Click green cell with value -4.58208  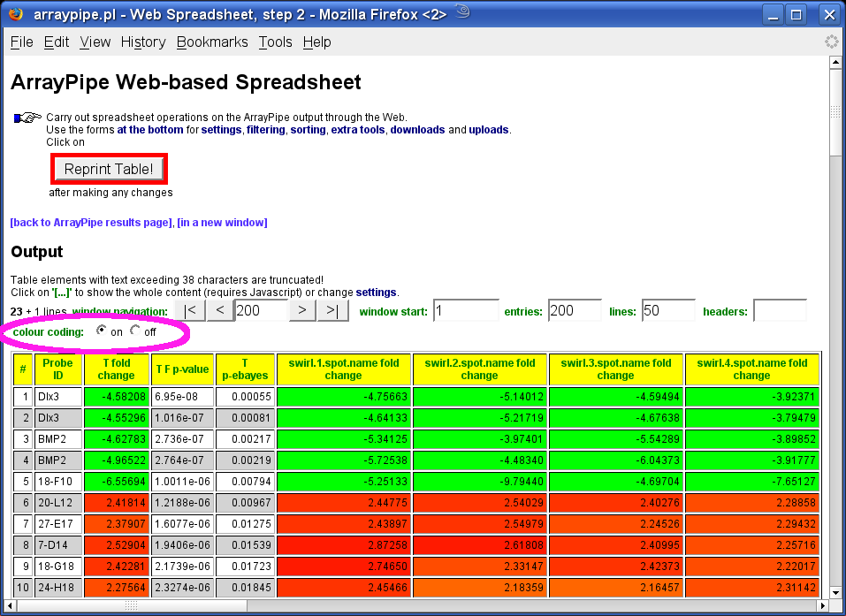tap(117, 397)
